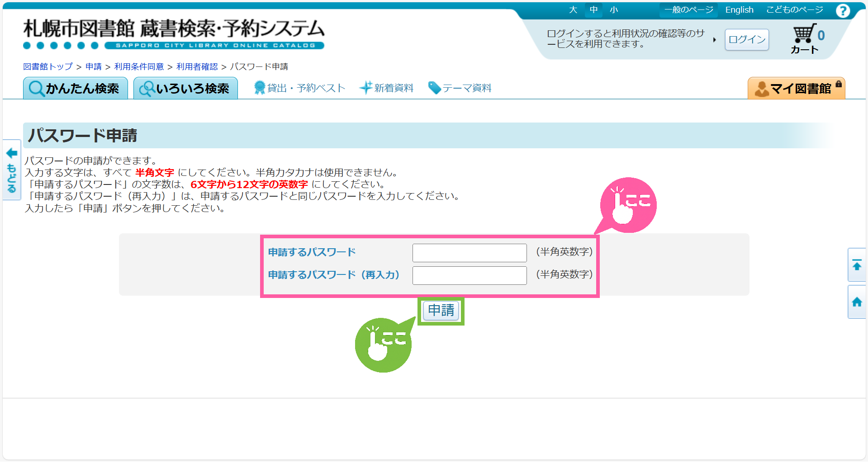This screenshot has height=463, width=868.
Task: Open 新着資料 new arrivals
Action: (387, 88)
